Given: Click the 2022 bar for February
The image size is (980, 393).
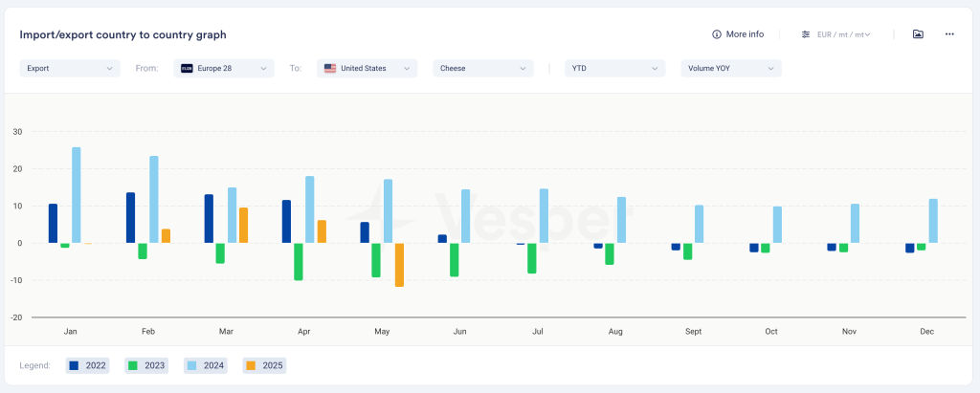Looking at the screenshot, I should click(x=130, y=217).
